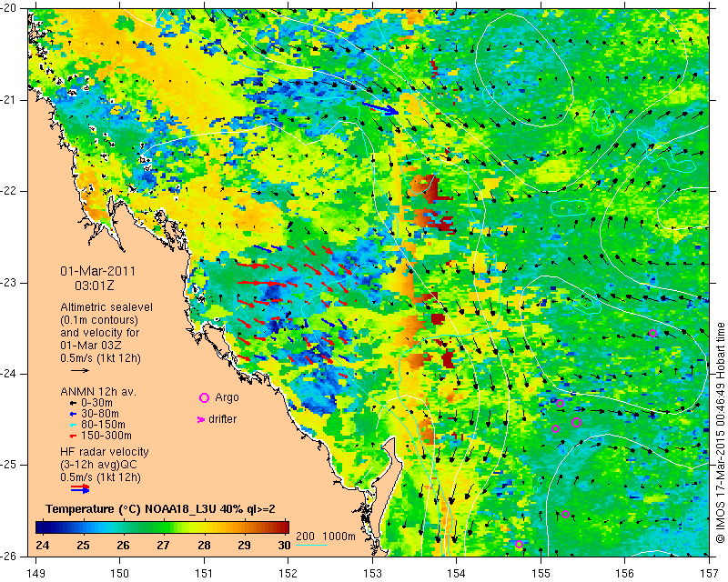Click the '(0.1m contours)' text
Screen dimensions: 728x582
(99, 320)
